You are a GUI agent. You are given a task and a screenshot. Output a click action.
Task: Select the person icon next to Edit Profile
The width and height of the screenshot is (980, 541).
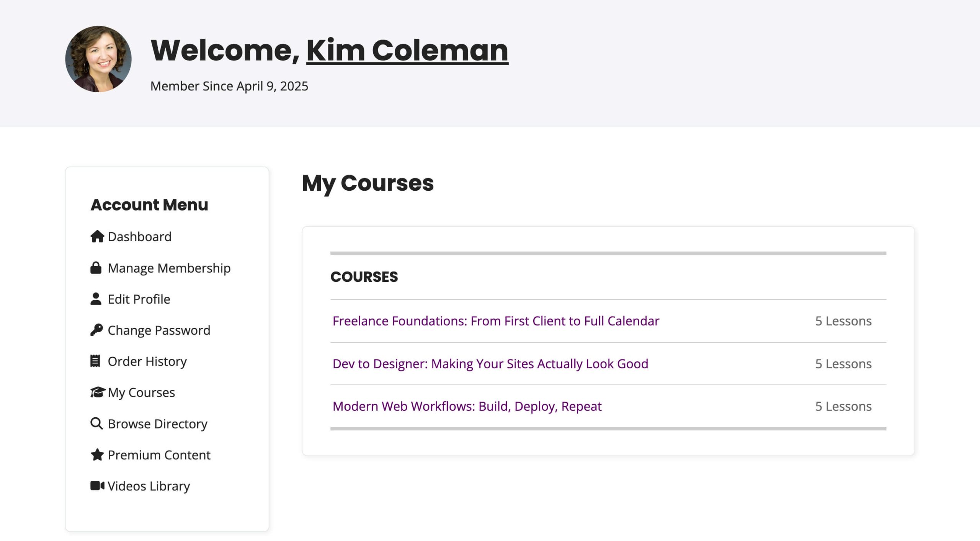click(x=96, y=299)
